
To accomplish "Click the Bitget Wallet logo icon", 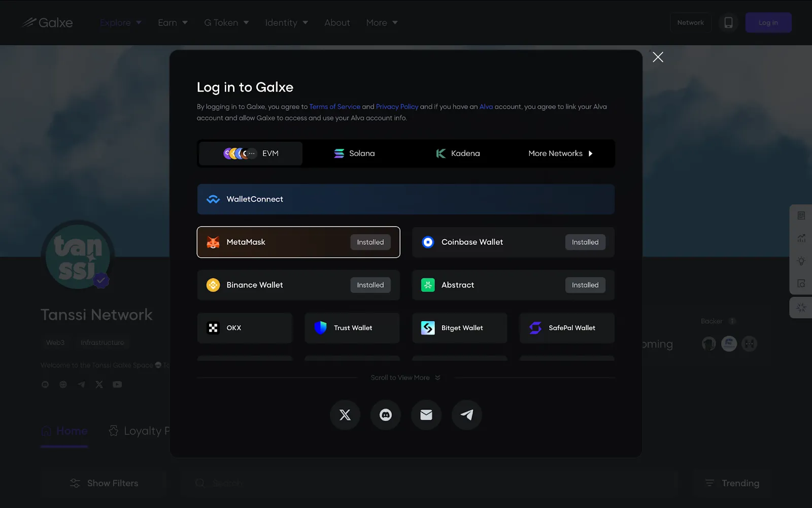I will [428, 328].
